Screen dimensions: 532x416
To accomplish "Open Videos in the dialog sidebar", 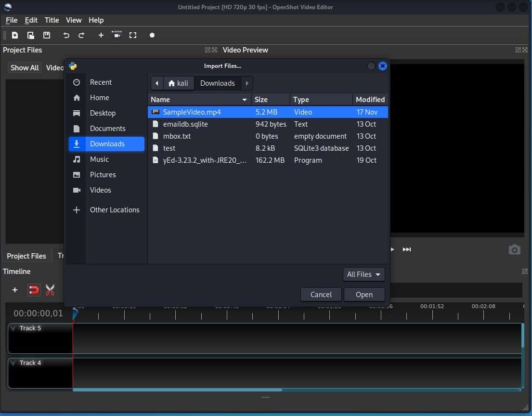I will coord(106,190).
